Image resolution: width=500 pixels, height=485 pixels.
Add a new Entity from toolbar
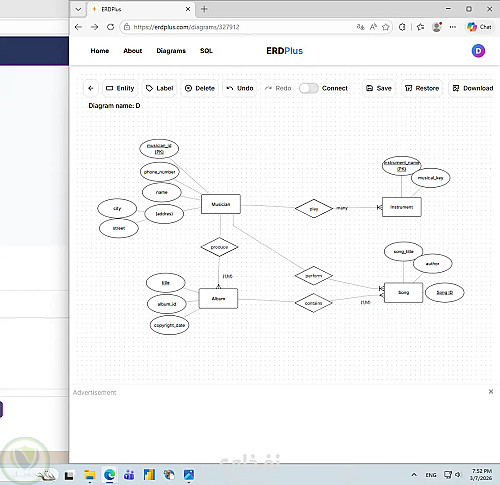[120, 88]
